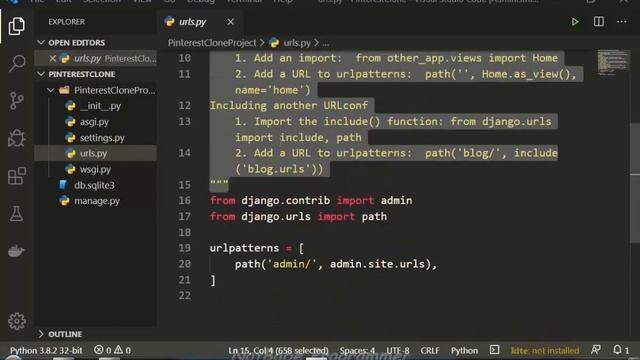
Task: Click Ln 15, Col 4 position indicator
Action: coord(278,350)
